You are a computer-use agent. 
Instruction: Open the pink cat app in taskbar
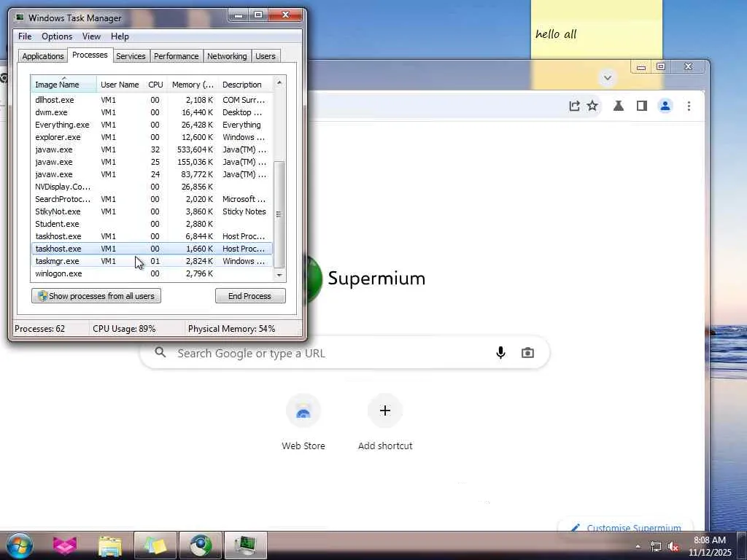(x=65, y=545)
